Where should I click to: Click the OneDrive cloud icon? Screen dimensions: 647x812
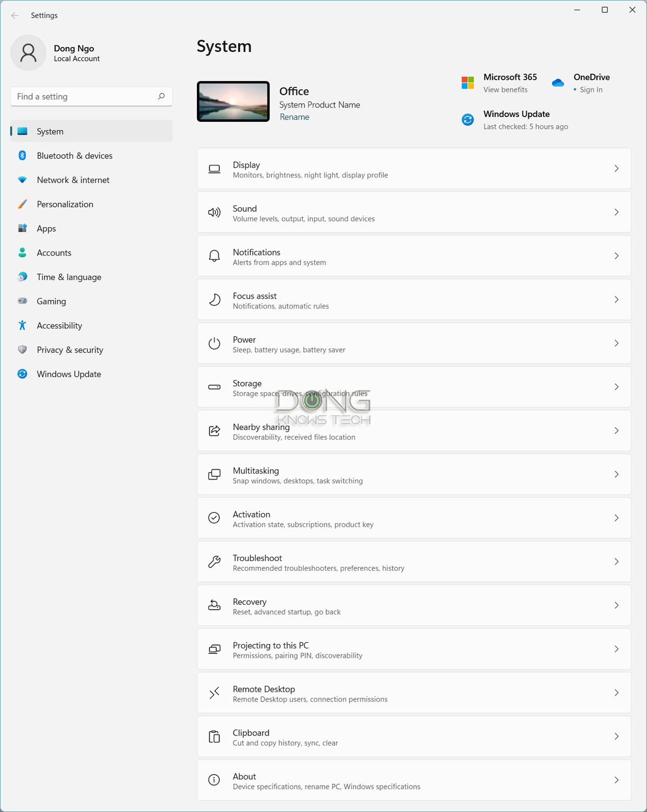tap(558, 83)
